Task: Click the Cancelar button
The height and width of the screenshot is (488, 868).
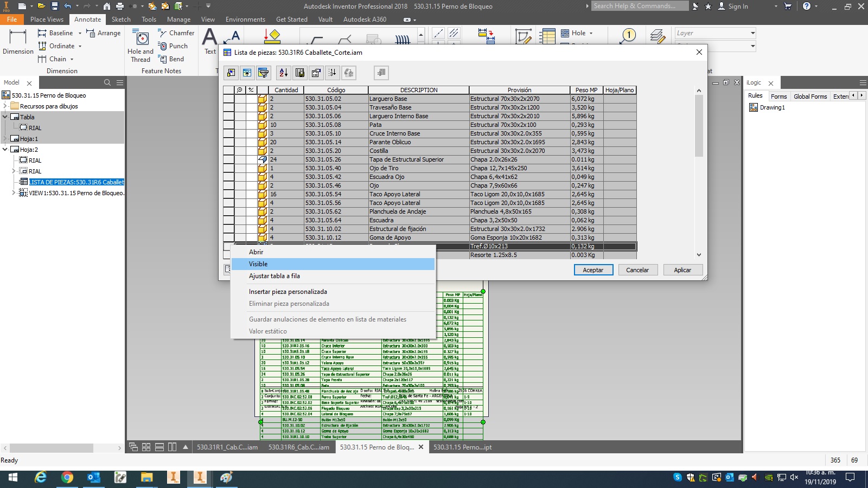Action: coord(637,269)
